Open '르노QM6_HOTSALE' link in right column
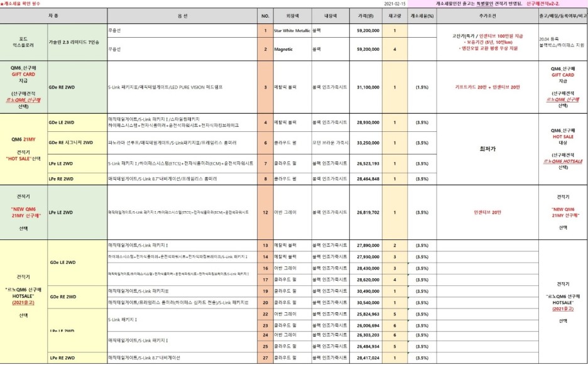Viewport: 588px width, 365px height. pyautogui.click(x=563, y=161)
